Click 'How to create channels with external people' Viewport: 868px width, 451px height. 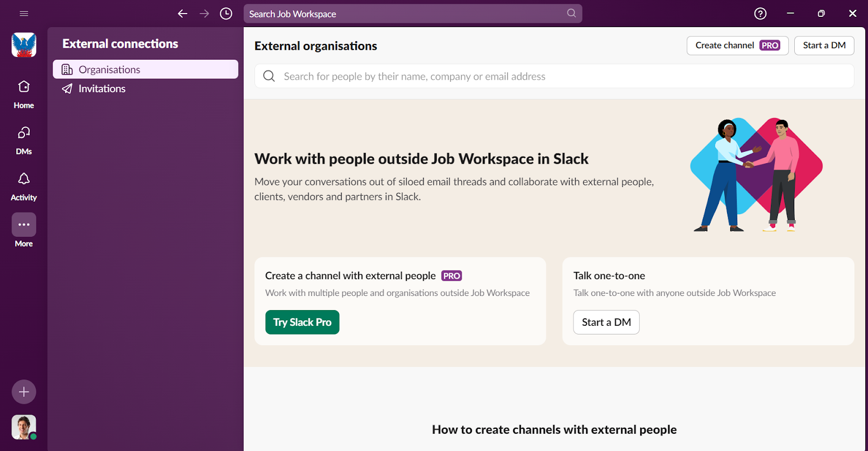click(554, 430)
